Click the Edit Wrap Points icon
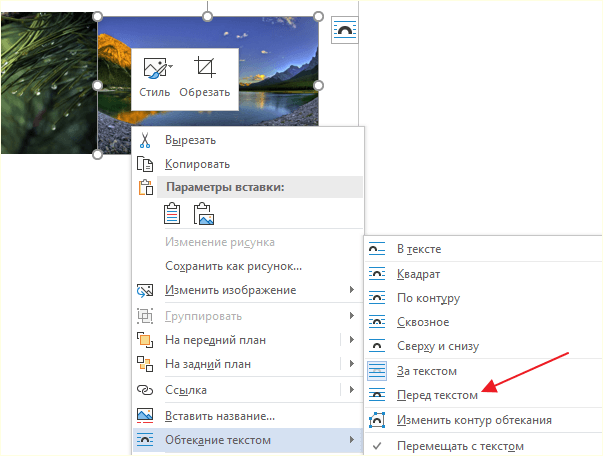Screen dimensions: 603x456 coord(377,420)
